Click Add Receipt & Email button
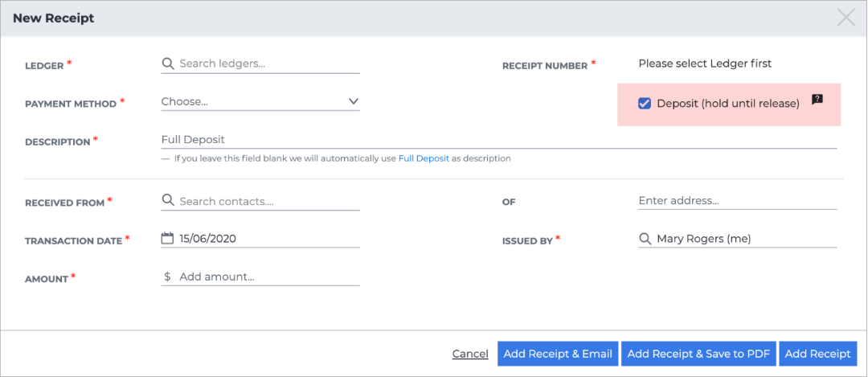 [558, 354]
